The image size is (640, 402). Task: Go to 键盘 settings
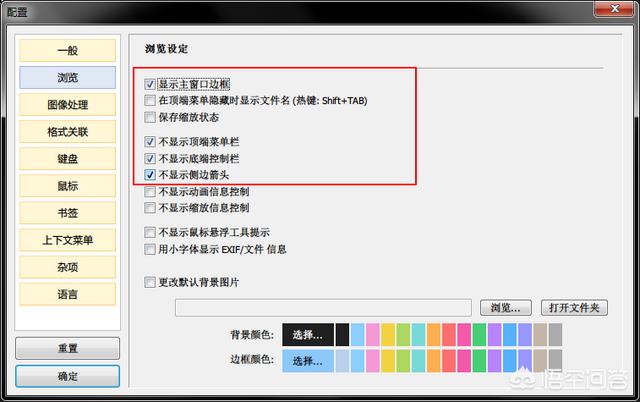click(67, 158)
